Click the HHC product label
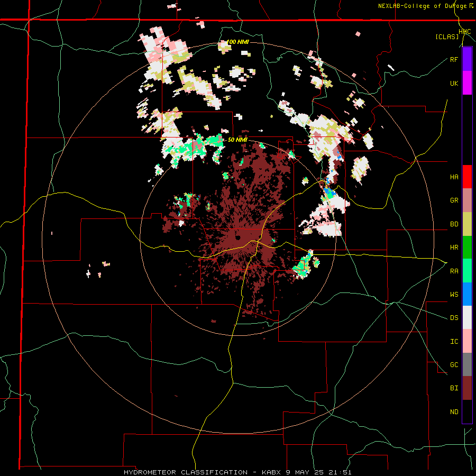 465,32
